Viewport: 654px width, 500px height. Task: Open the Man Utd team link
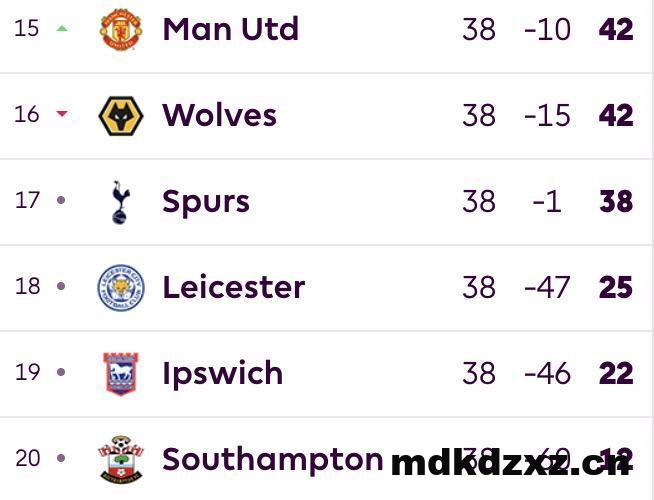coord(230,29)
